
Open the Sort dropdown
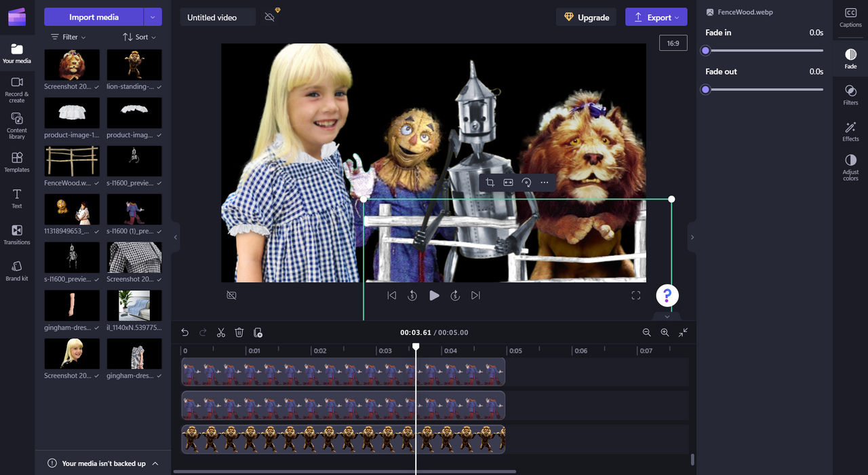pos(139,37)
